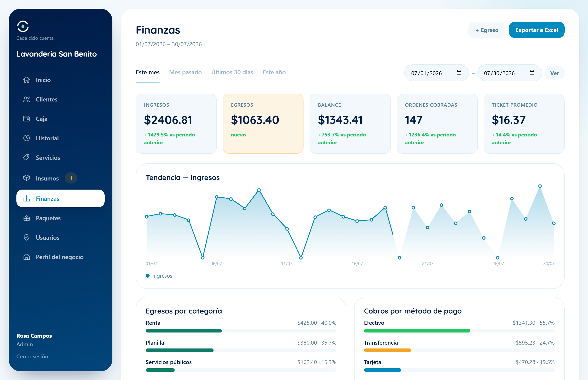Screen dimensions: 588x380
Task: Open calendar picker for start date 07/01/2026
Action: [459, 73]
